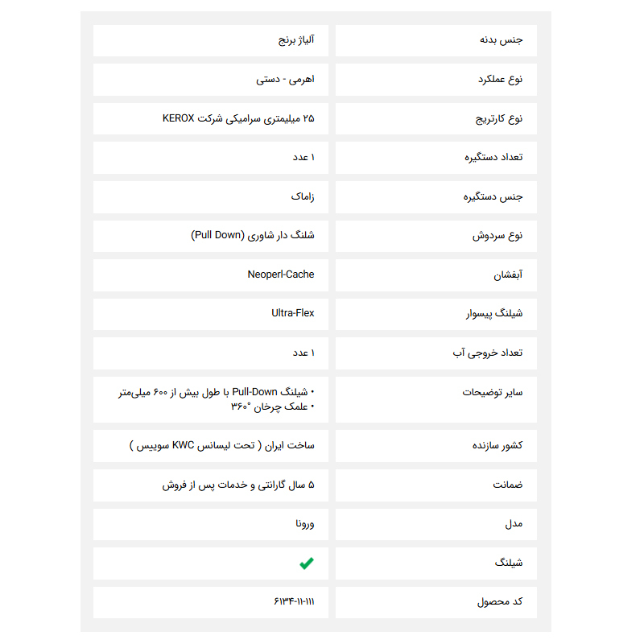The width and height of the screenshot is (644, 644).
Task: Select the KWC license country value
Action: tap(222, 445)
